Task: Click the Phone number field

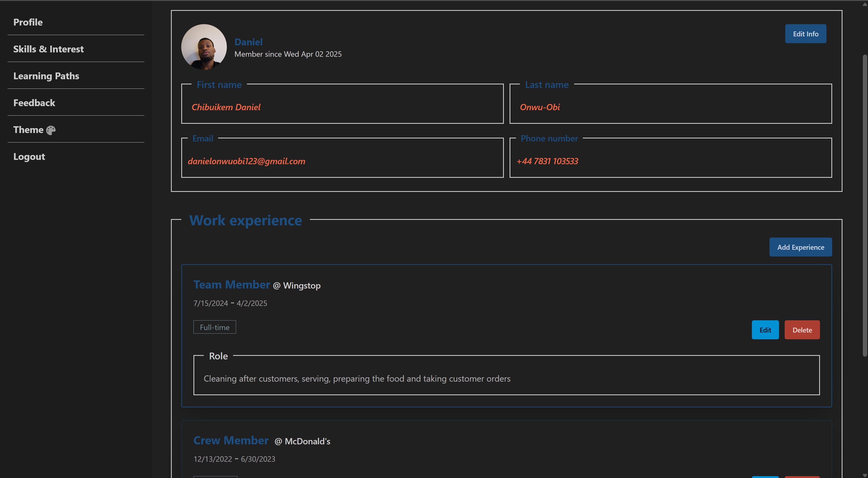Action: click(x=670, y=161)
